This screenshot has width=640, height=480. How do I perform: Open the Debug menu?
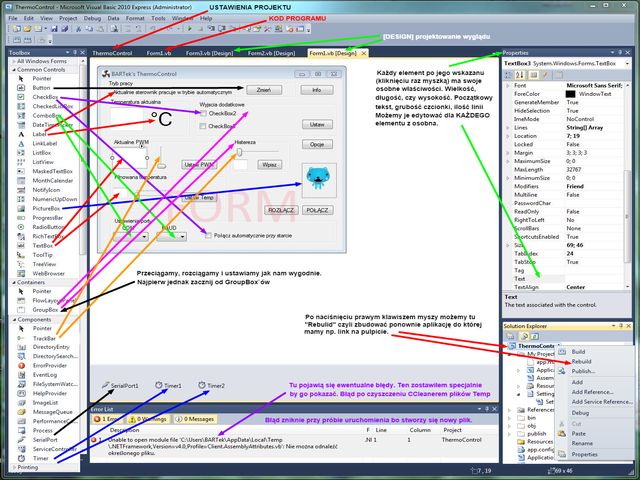coord(92,18)
